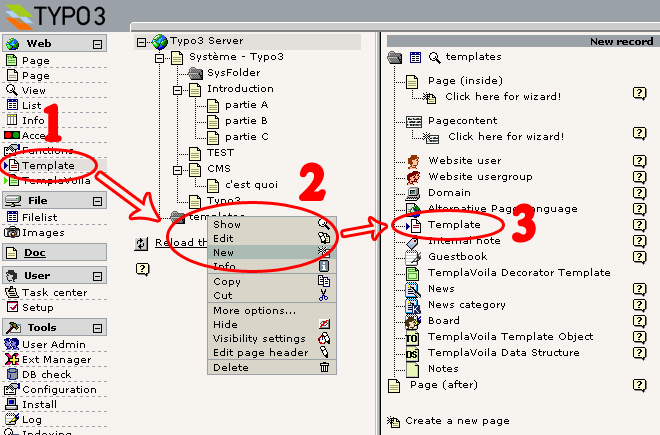Click the Guestbook record icon
This screenshot has height=435, width=660.
[413, 256]
